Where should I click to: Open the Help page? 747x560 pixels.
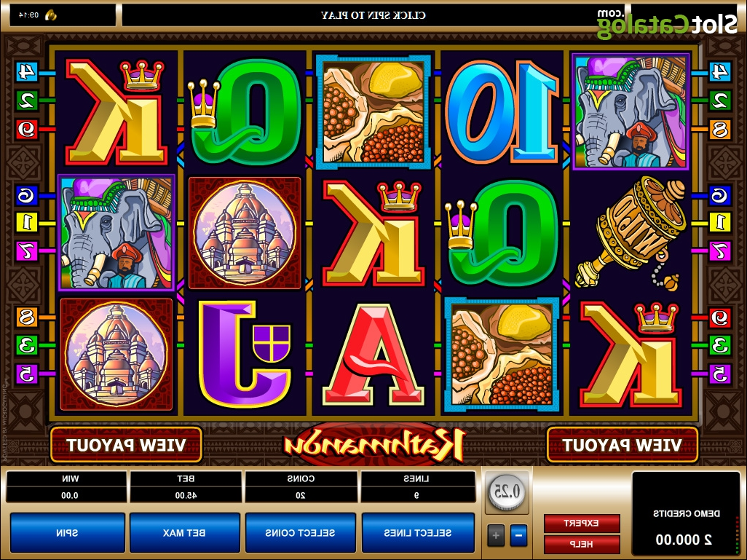582,544
